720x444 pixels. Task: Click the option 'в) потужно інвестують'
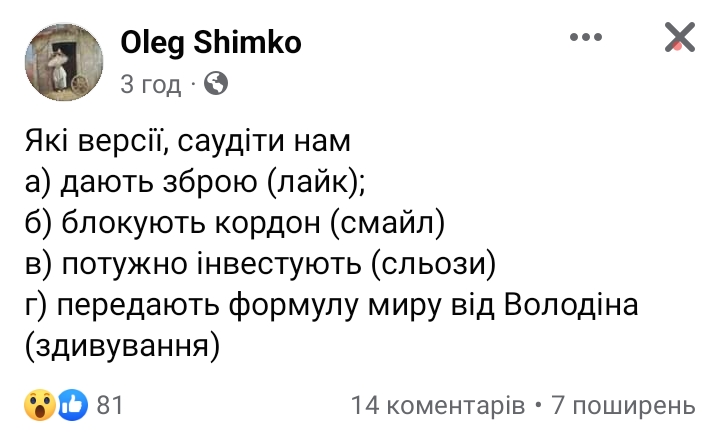coord(193,264)
